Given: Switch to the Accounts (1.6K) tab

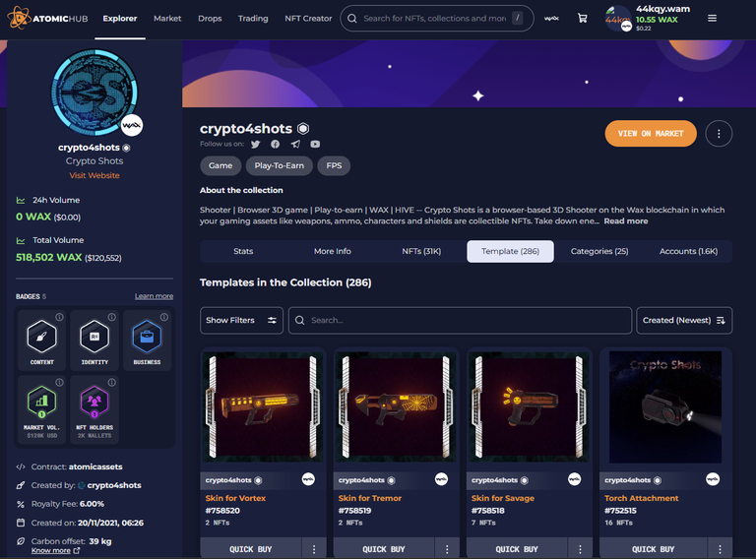Looking at the screenshot, I should point(688,251).
